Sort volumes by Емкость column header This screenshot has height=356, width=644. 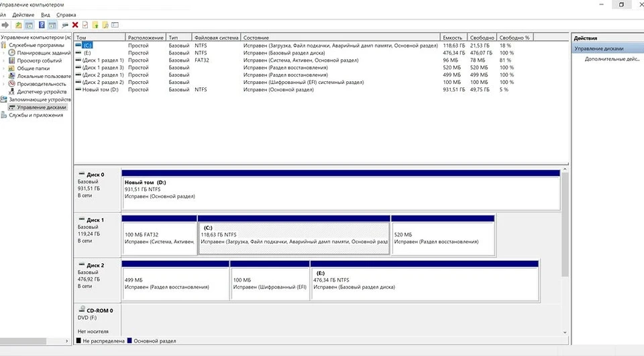point(452,38)
